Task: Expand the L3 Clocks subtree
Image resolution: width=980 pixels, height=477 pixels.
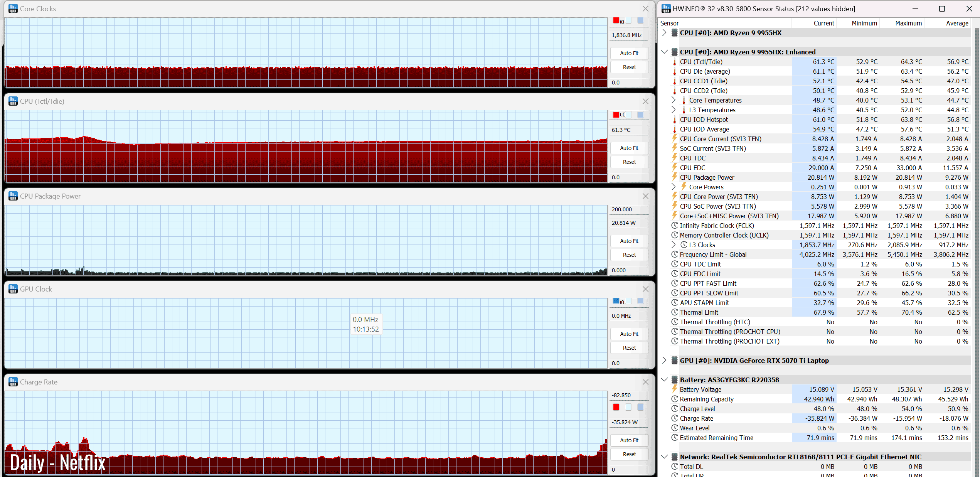Action: 674,244
